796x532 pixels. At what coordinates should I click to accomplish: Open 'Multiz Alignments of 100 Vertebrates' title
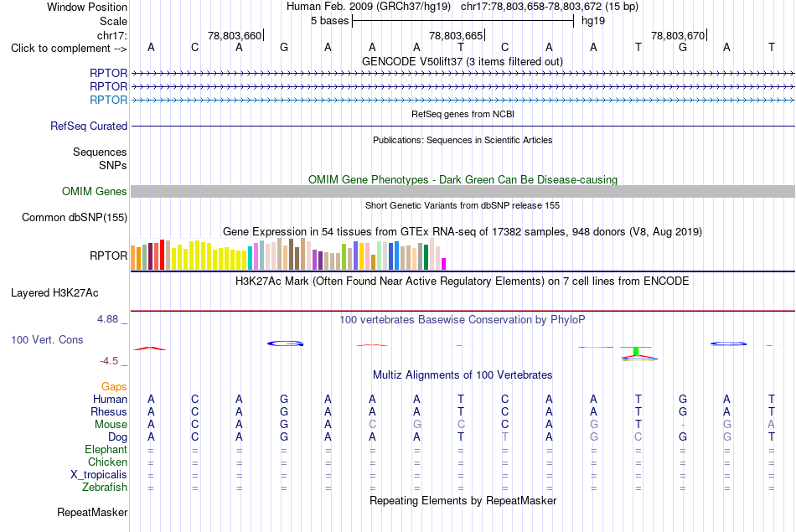463,375
